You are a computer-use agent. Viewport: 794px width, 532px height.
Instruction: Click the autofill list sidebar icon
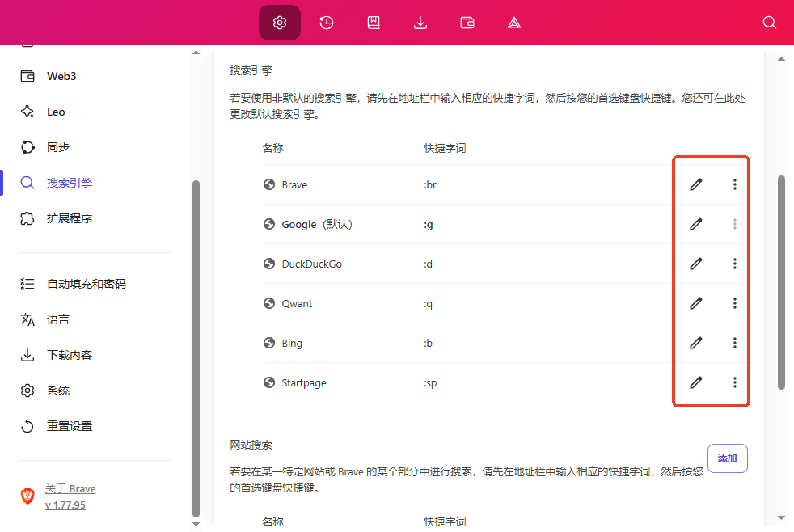tap(27, 284)
